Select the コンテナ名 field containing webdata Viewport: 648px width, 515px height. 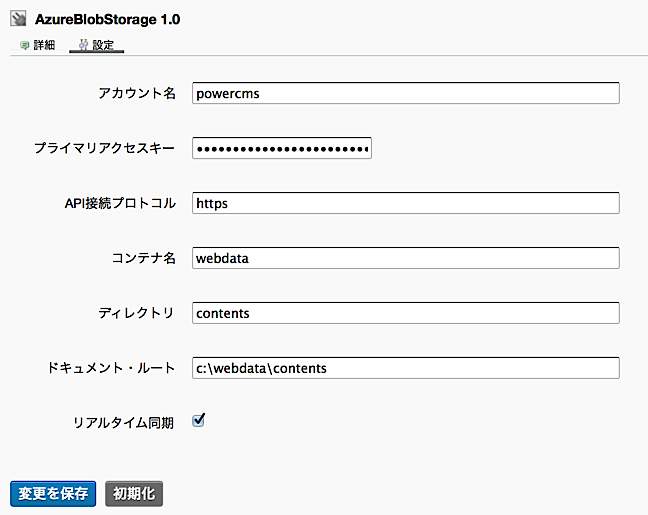pyautogui.click(x=405, y=258)
